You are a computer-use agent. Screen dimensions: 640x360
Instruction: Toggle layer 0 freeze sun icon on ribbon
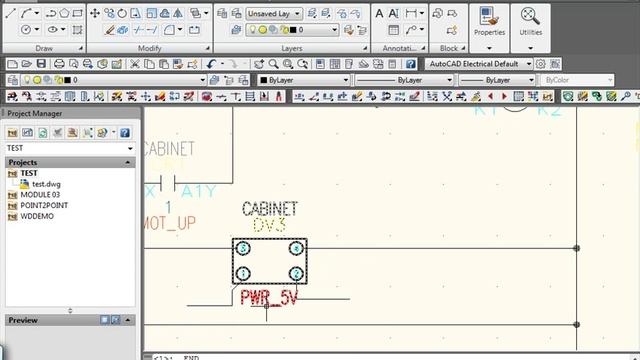coord(262,29)
